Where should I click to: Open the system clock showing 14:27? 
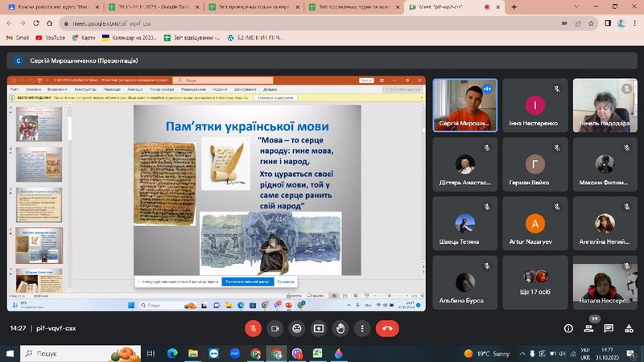point(607,353)
